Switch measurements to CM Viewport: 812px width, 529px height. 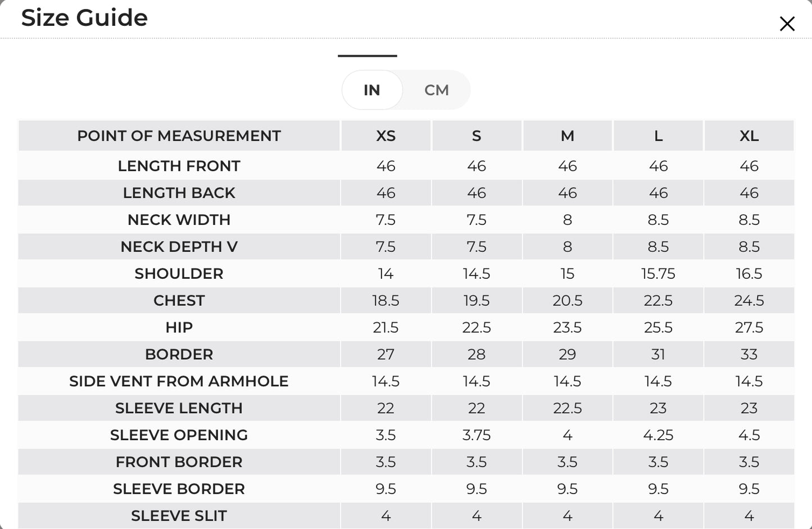[x=437, y=90]
